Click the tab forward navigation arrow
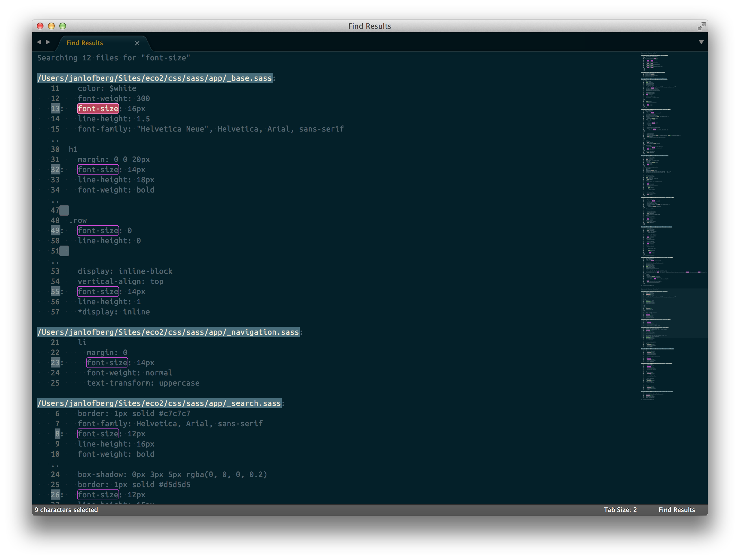The image size is (740, 560). coord(48,42)
